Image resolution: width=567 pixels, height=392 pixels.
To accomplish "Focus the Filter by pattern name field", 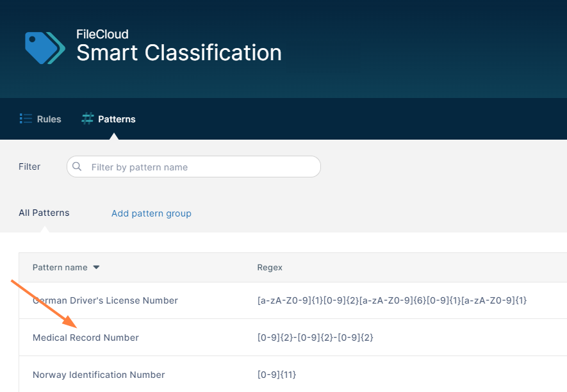I will coord(193,167).
